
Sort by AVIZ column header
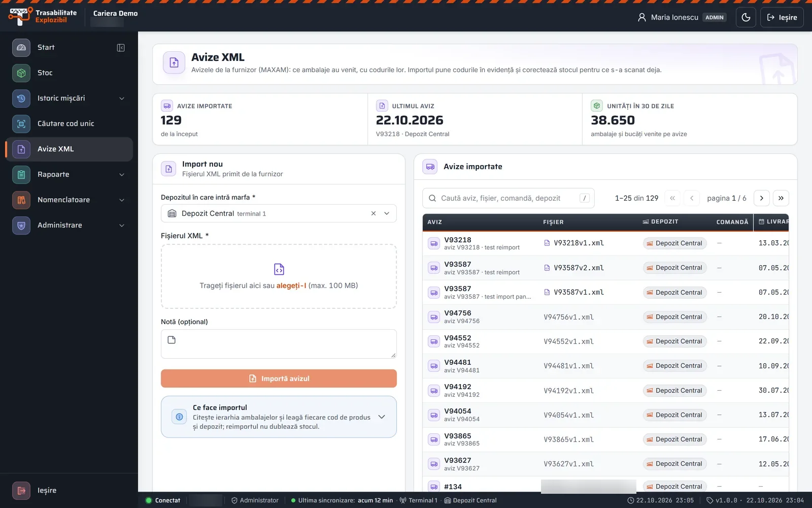pos(434,222)
